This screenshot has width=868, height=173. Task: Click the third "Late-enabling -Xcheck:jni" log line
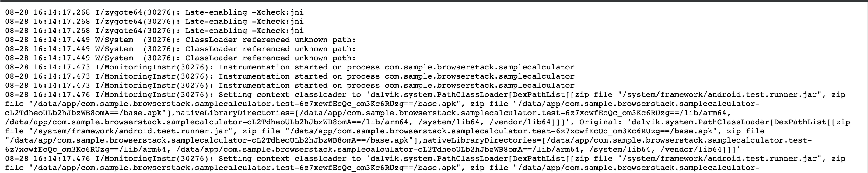[244, 31]
